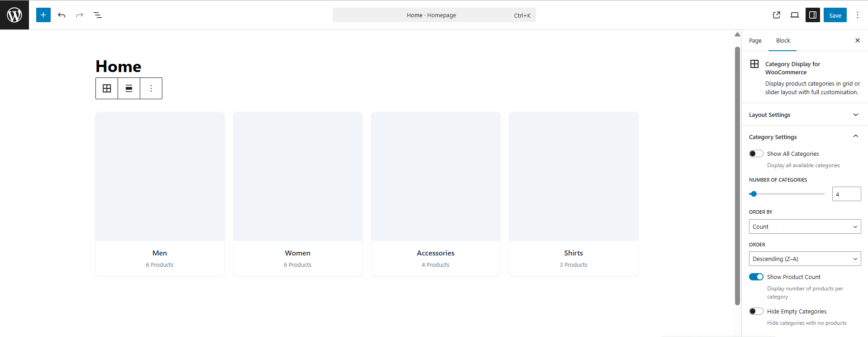Image resolution: width=868 pixels, height=337 pixels.
Task: Edit the number of categories input field
Action: (846, 194)
